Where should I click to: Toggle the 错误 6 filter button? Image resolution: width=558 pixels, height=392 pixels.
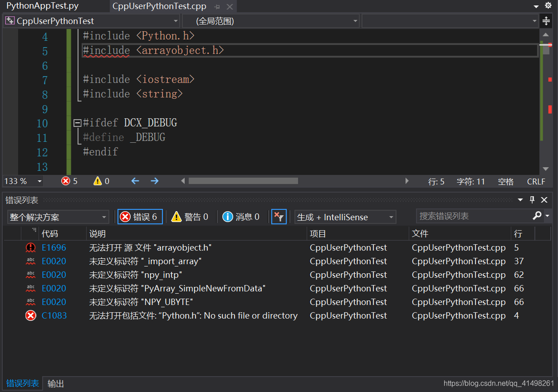(x=140, y=217)
